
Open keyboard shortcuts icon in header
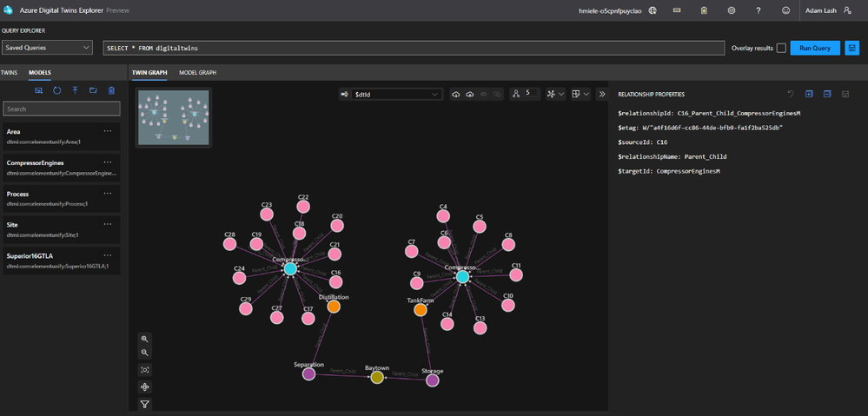pos(677,10)
